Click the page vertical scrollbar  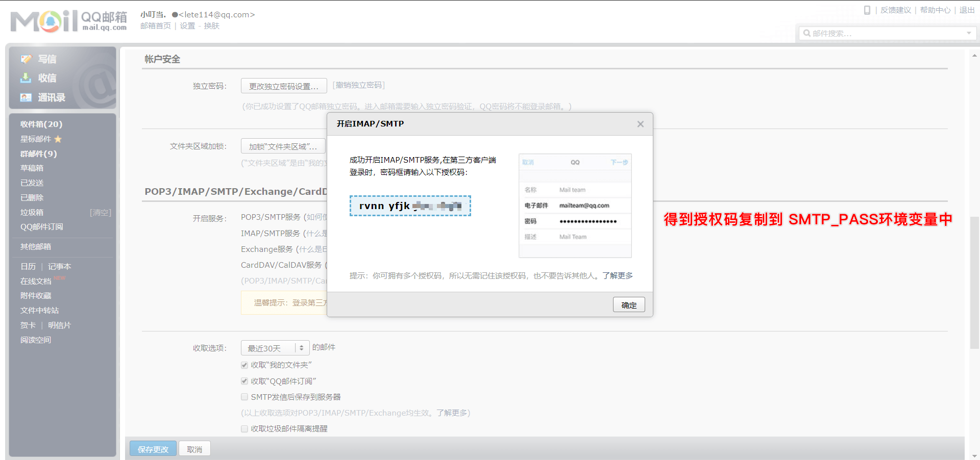[x=974, y=280]
